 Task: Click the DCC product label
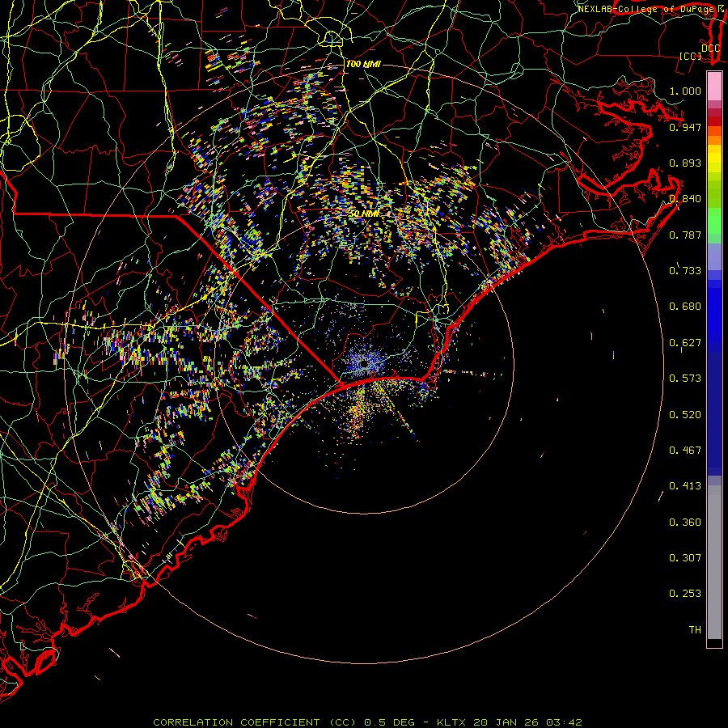tap(710, 48)
